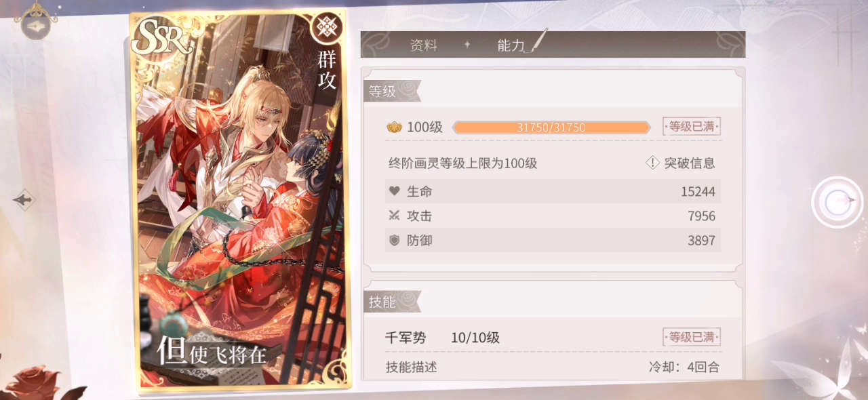The height and width of the screenshot is (400, 868).
Task: Tap the crown icon next to 100级
Action: point(394,127)
